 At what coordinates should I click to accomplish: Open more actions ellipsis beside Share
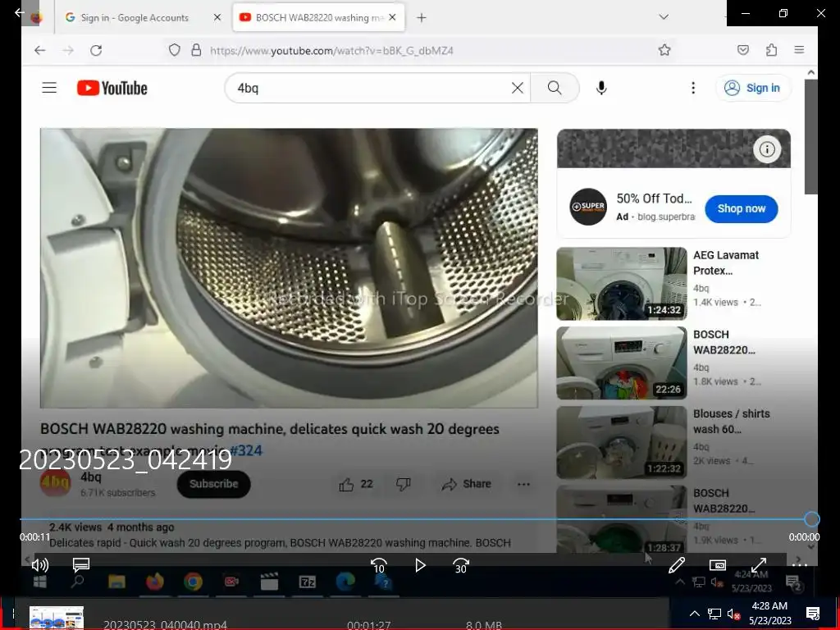click(523, 484)
